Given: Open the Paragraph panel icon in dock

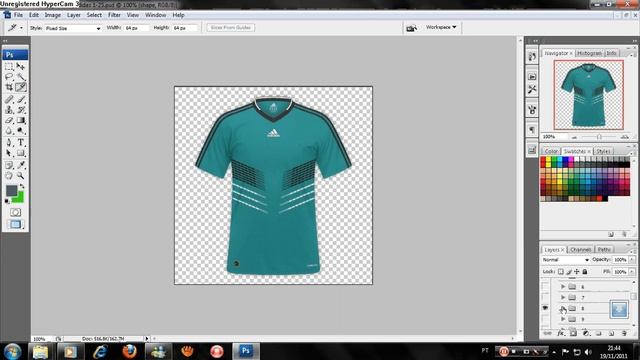Looking at the screenshot, I should point(532,130).
